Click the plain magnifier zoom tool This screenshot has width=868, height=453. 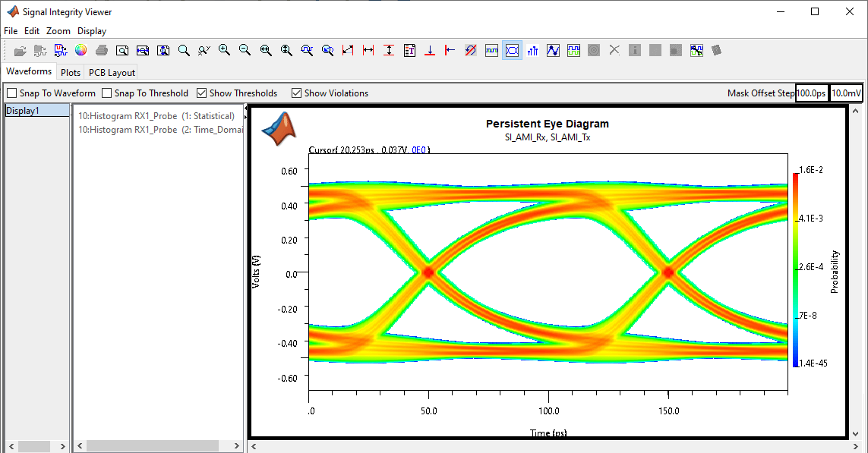(x=184, y=50)
